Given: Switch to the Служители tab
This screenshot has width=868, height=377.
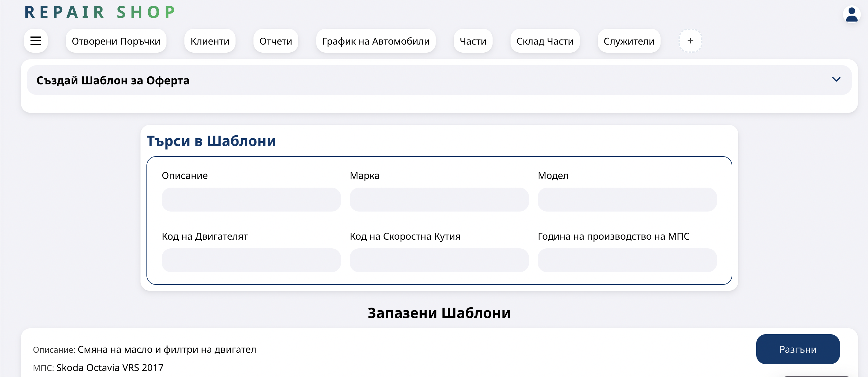Looking at the screenshot, I should (629, 41).
